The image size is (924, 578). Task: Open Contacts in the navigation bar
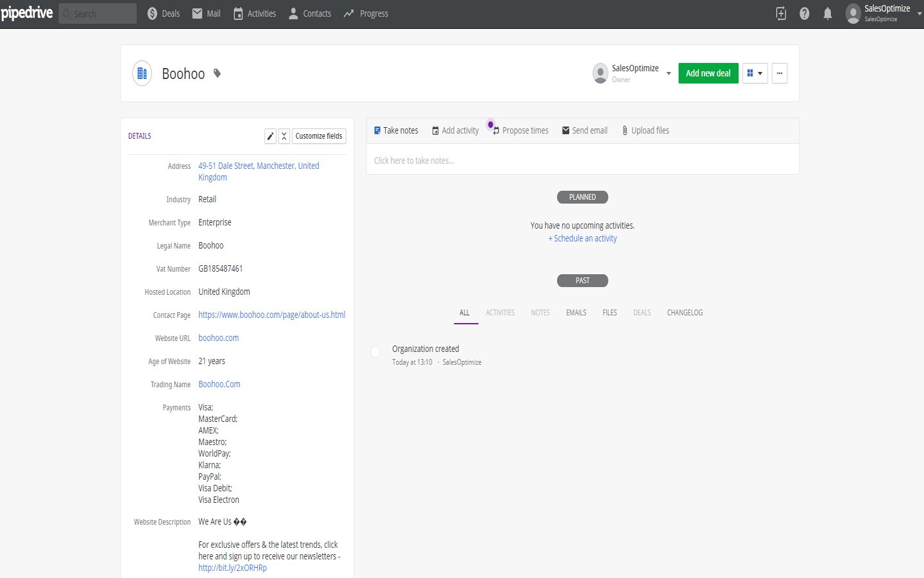tap(309, 13)
